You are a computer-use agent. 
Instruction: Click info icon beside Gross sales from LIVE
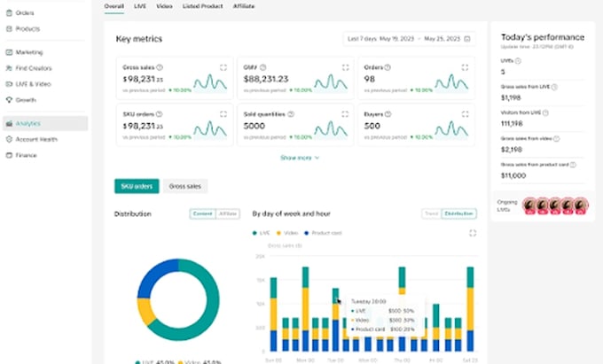554,87
